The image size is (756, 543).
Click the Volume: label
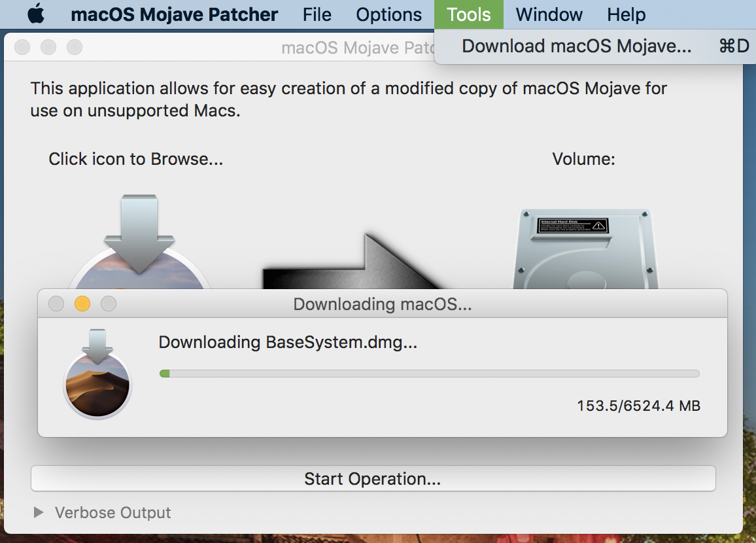point(583,159)
